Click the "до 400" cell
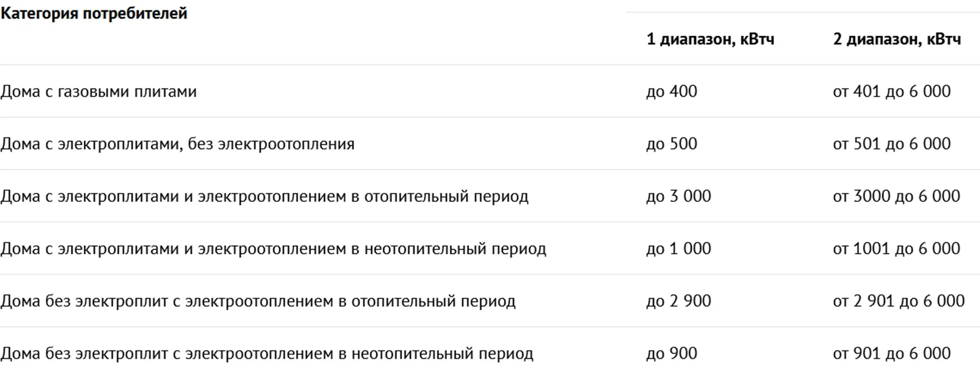The width and height of the screenshot is (980, 378). point(671,91)
